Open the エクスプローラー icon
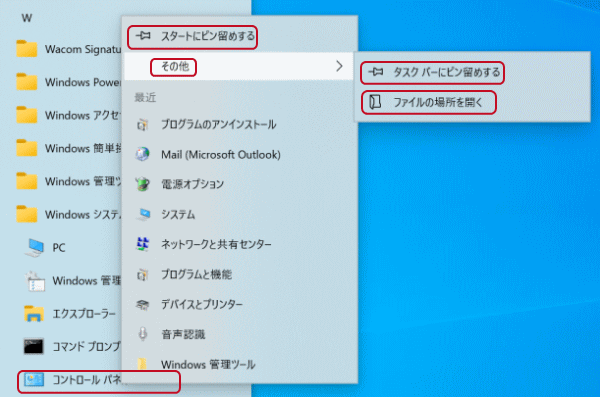 tap(34, 314)
